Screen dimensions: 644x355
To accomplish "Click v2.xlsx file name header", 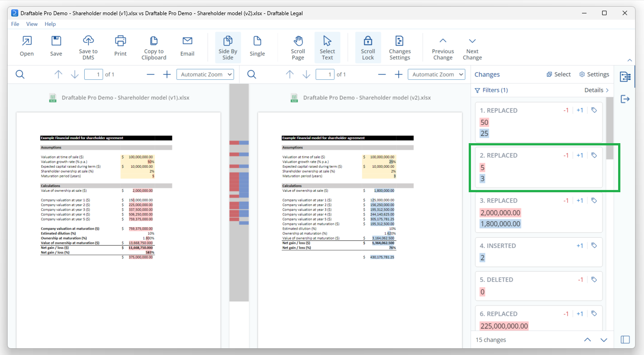I will tap(367, 98).
